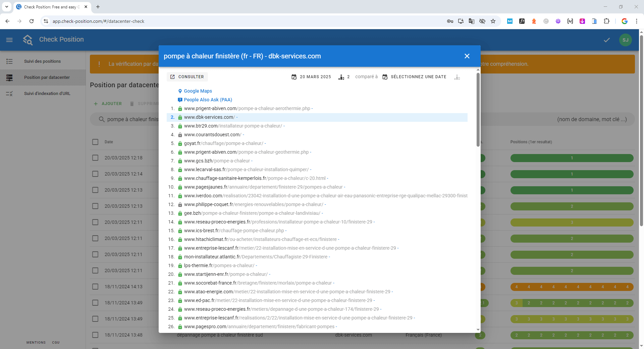The image size is (644, 349).
Task: Open Suivi des positions page
Action: [43, 61]
